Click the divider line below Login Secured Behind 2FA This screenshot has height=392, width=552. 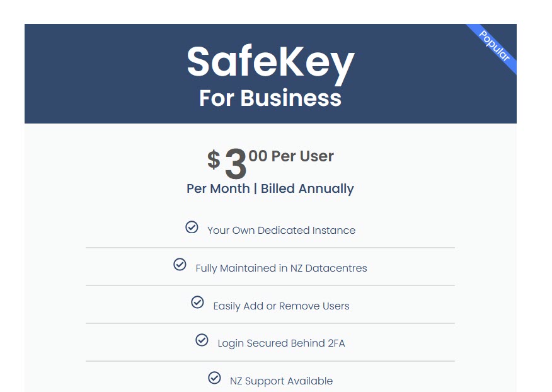(x=270, y=361)
